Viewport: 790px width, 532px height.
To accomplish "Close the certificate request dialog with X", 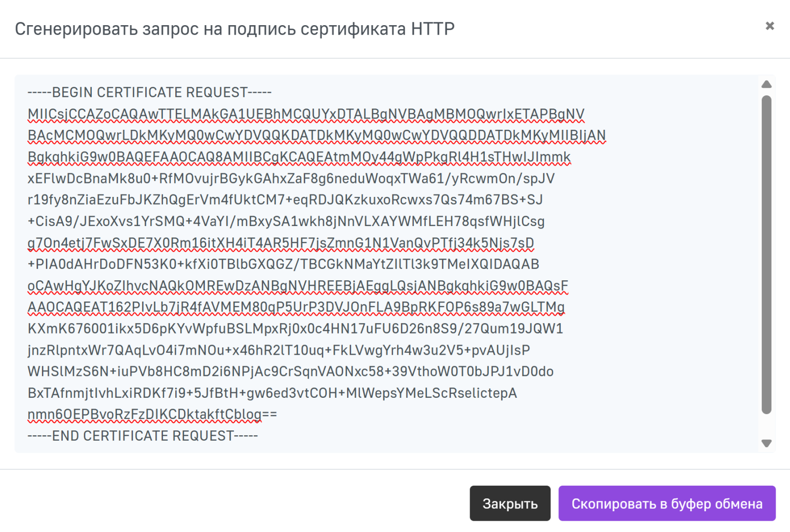I will [769, 26].
